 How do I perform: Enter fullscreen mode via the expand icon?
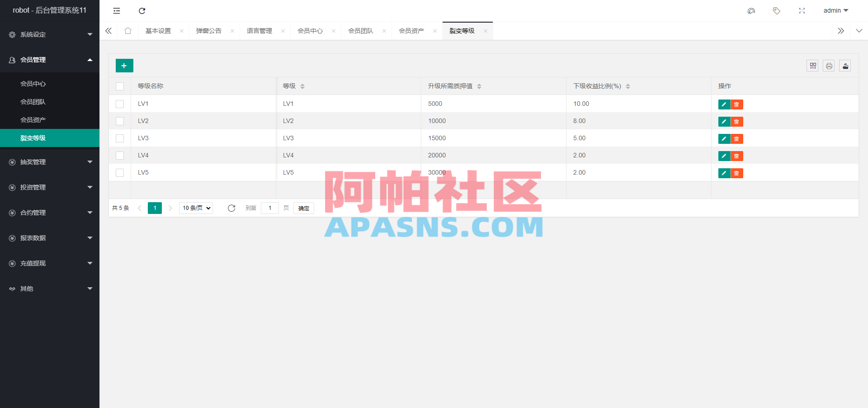[x=802, y=10]
